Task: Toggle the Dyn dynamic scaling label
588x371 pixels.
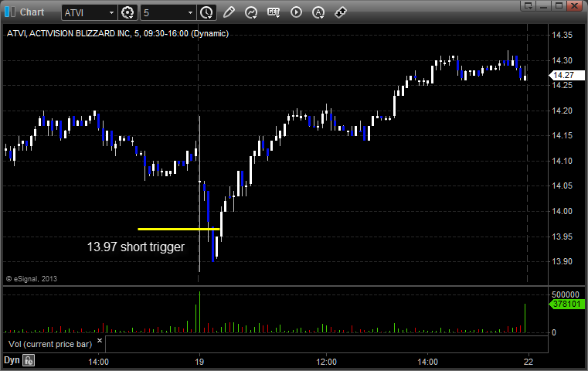Action: (12, 360)
